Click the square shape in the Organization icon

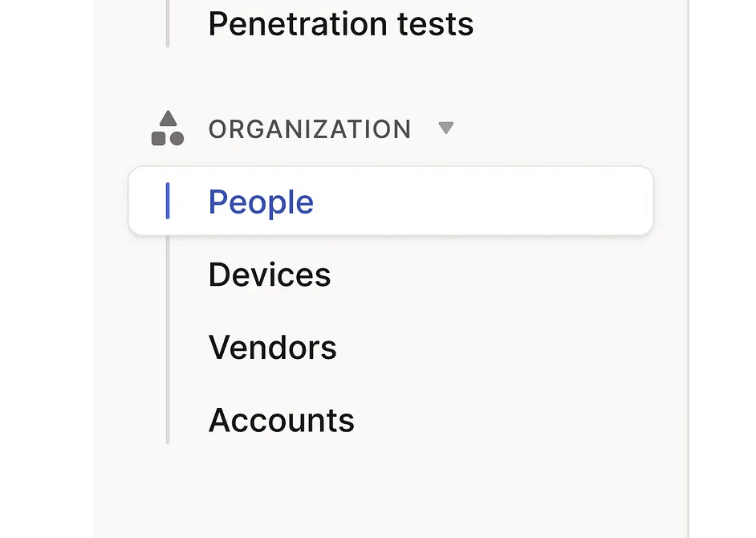click(159, 138)
